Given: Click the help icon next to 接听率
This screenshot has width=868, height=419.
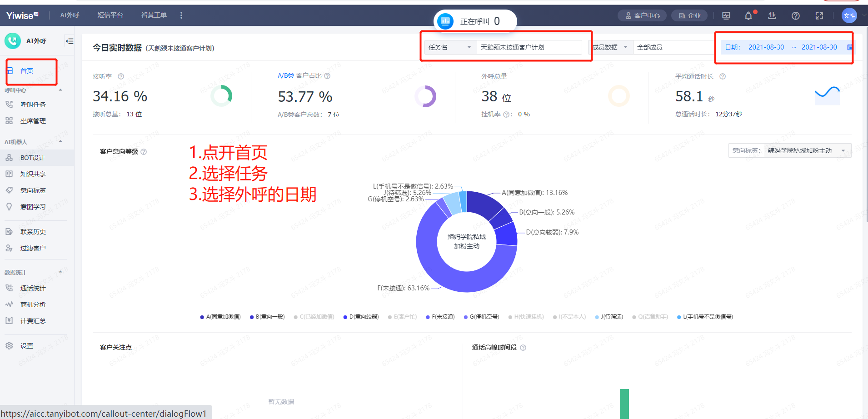Looking at the screenshot, I should tap(121, 76).
